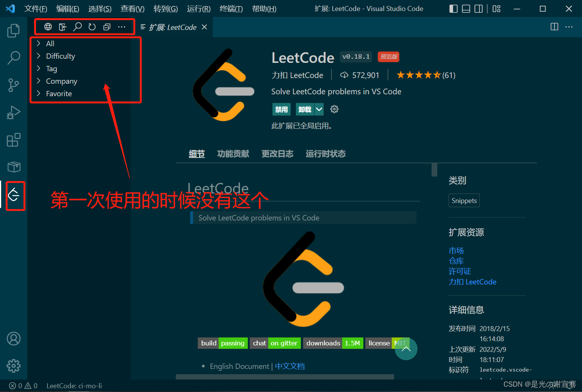Click the errors and warnings status item
The image size is (582, 392).
coord(23,386)
